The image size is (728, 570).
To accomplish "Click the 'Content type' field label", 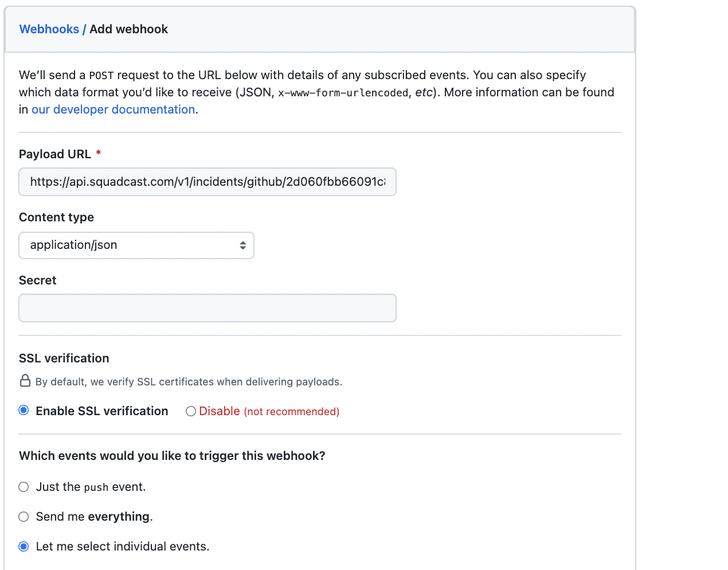I will (56, 217).
